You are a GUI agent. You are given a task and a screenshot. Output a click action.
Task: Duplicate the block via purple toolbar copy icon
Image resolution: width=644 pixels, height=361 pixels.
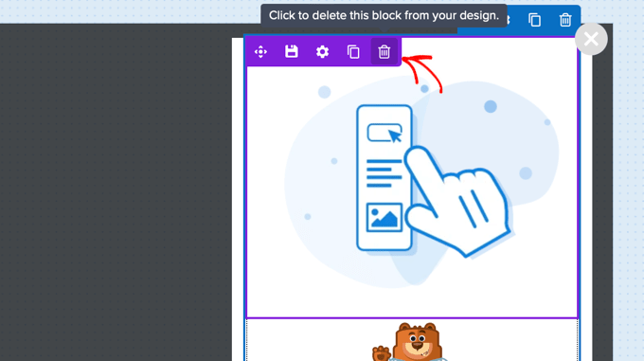click(353, 52)
